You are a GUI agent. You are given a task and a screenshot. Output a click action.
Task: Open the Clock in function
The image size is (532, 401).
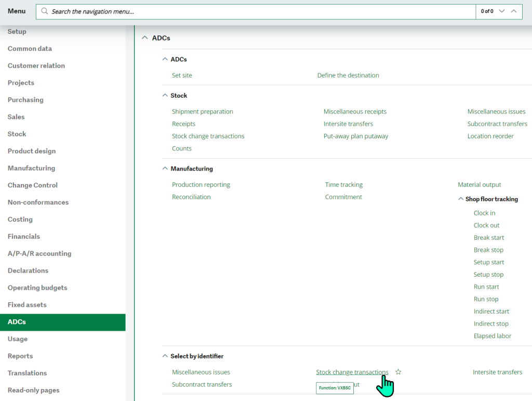click(x=484, y=213)
